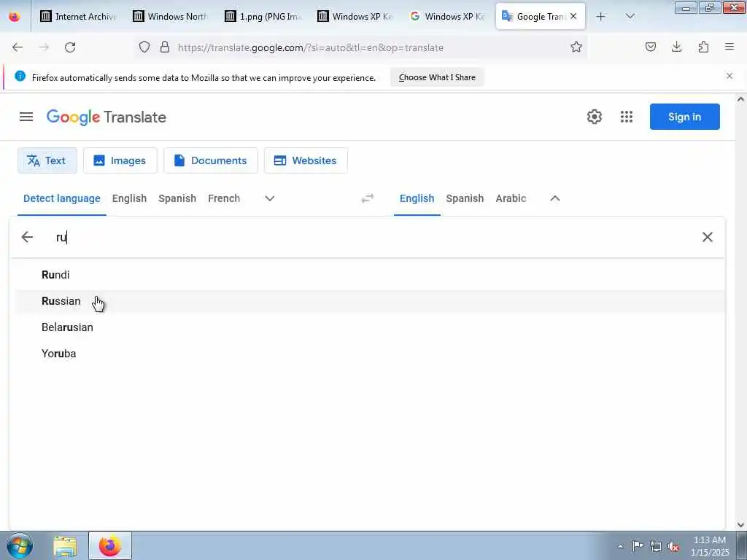Collapse the target language list chevron

pos(555,198)
